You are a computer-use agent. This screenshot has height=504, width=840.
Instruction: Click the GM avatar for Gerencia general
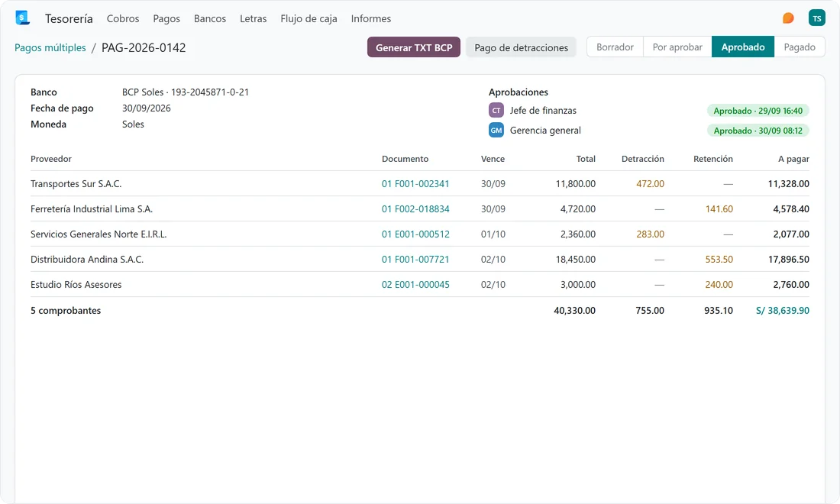tap(496, 130)
